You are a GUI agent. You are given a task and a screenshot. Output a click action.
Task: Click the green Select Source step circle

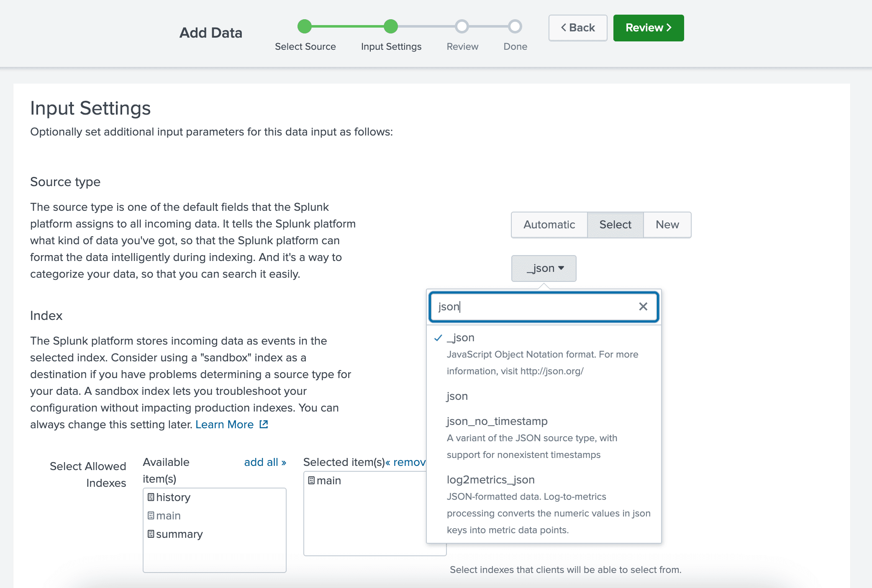coord(305,26)
